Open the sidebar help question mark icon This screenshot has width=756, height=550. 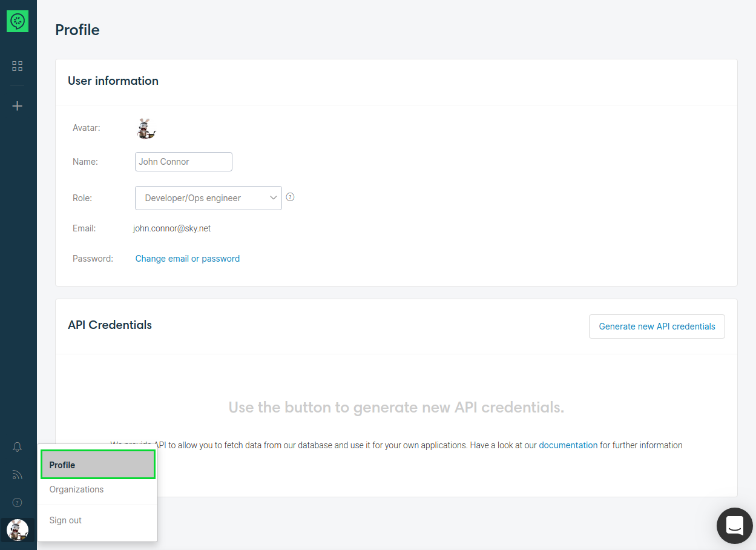(18, 502)
